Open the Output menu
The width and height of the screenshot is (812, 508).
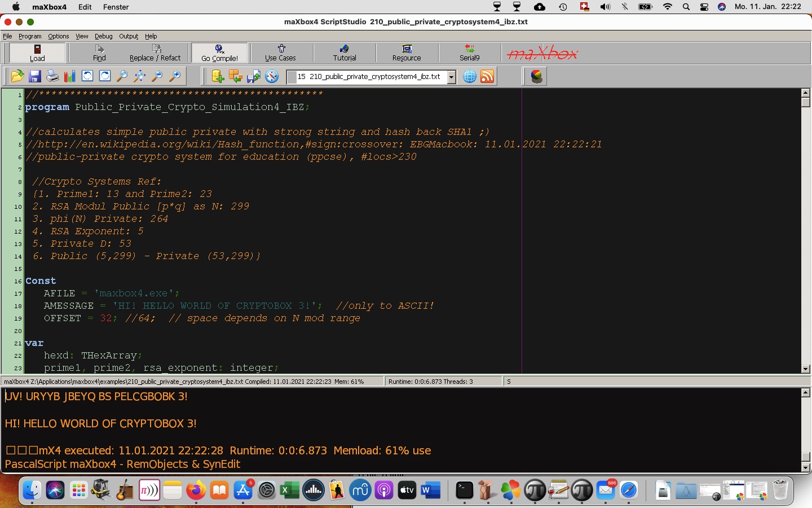(x=129, y=36)
